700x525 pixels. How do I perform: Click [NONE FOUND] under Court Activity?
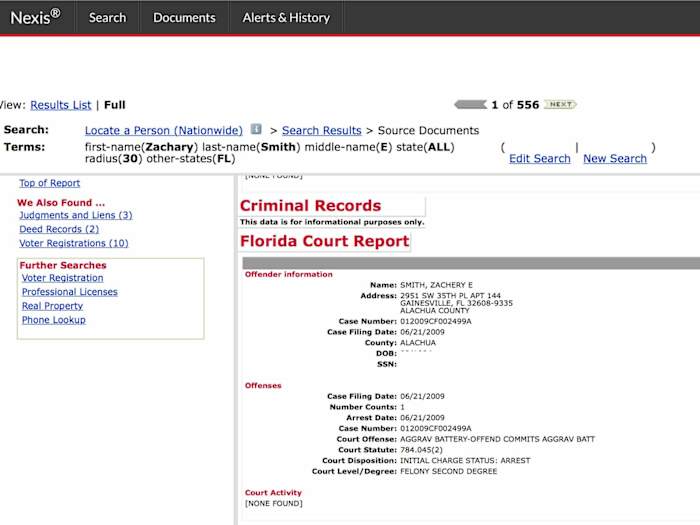pyautogui.click(x=274, y=504)
